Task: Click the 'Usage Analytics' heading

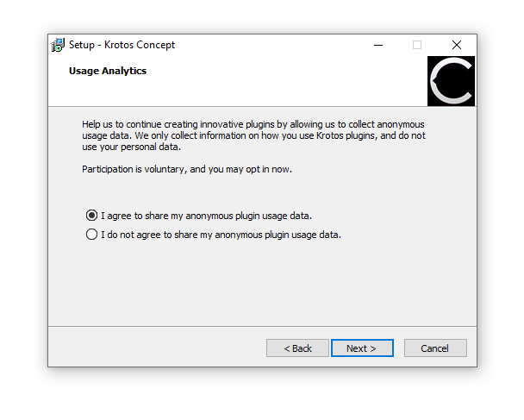Action: [x=108, y=71]
